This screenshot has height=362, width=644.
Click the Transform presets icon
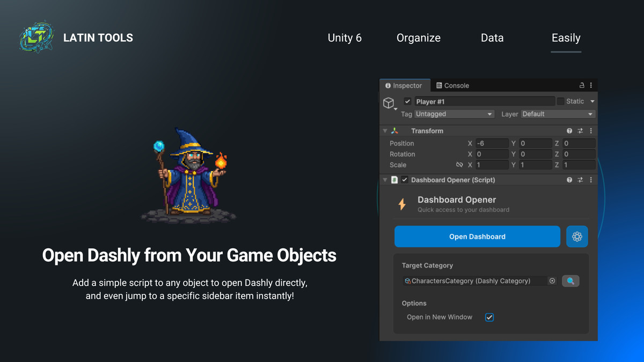pos(580,130)
